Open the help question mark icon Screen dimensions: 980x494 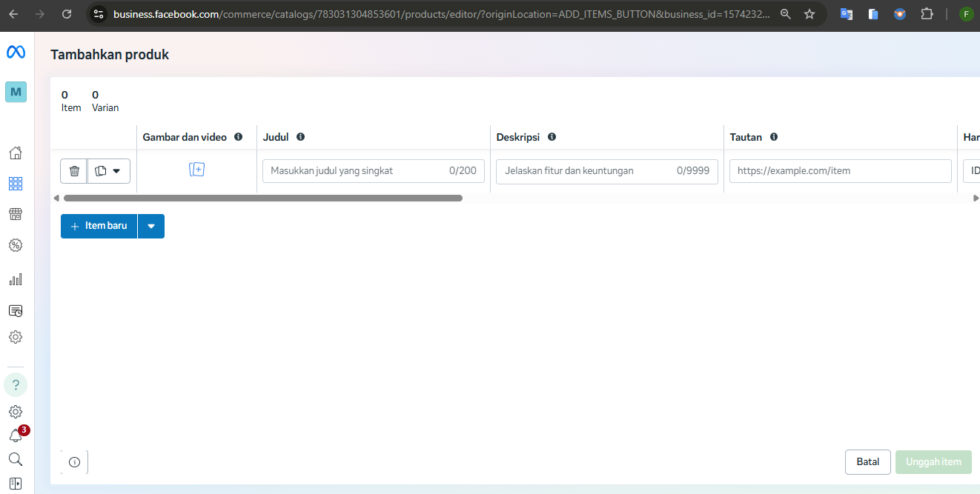16,385
